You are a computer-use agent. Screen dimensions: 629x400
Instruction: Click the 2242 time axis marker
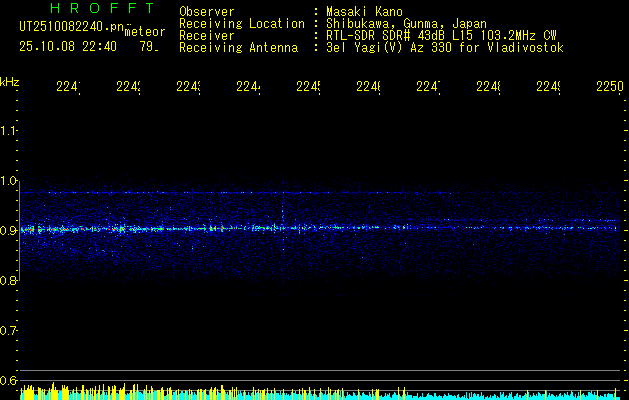pyautogui.click(x=129, y=87)
